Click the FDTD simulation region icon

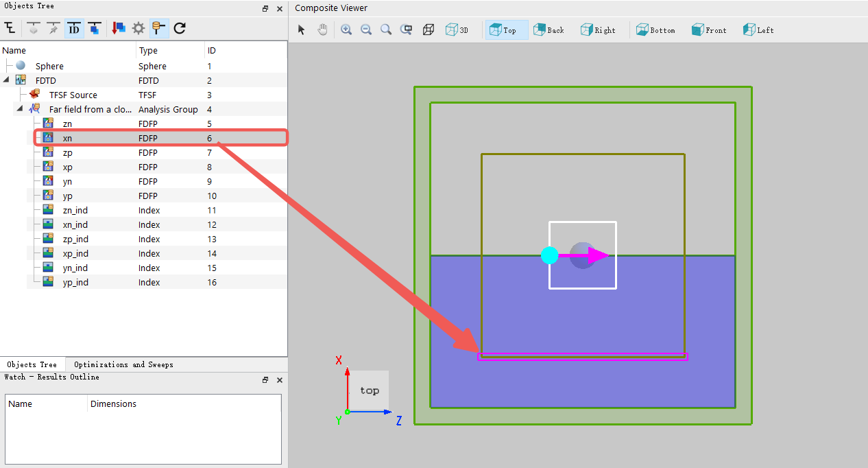[x=21, y=80]
